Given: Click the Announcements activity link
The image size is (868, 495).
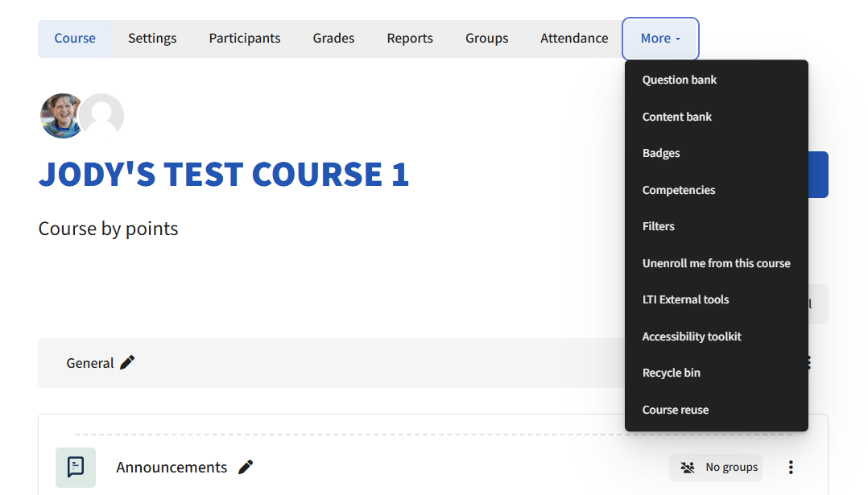Looking at the screenshot, I should point(172,467).
